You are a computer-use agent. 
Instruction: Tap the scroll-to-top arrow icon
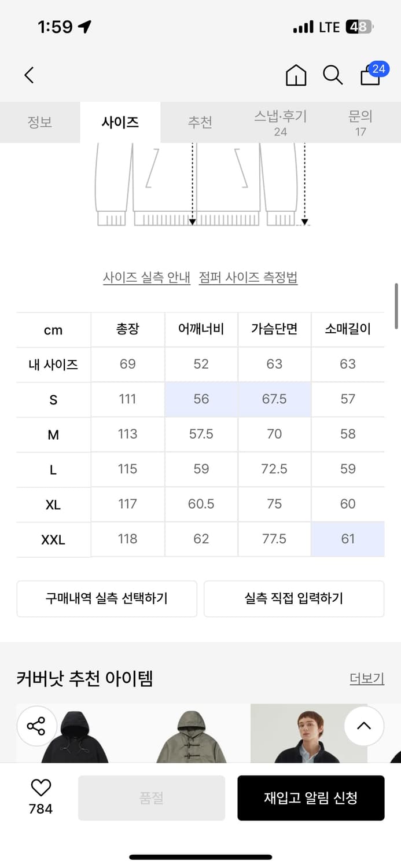(364, 726)
